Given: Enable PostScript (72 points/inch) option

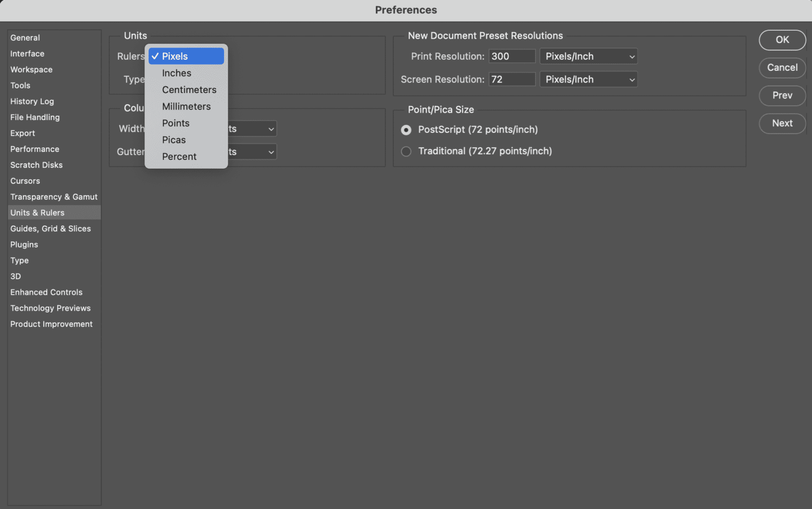Looking at the screenshot, I should point(406,130).
